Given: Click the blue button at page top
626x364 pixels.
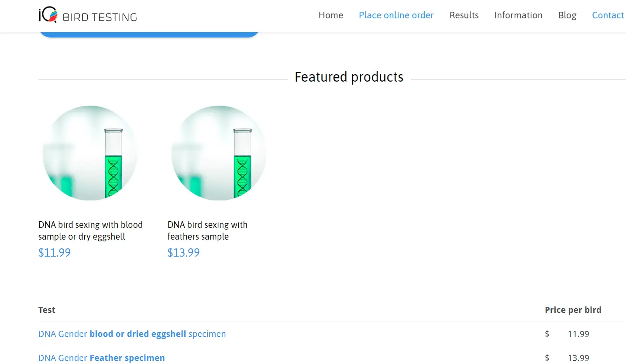Looking at the screenshot, I should click(149, 34).
